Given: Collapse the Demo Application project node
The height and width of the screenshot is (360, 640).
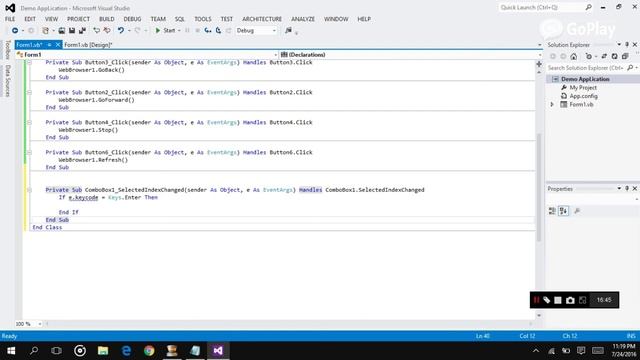Looking at the screenshot, I should 555,79.
